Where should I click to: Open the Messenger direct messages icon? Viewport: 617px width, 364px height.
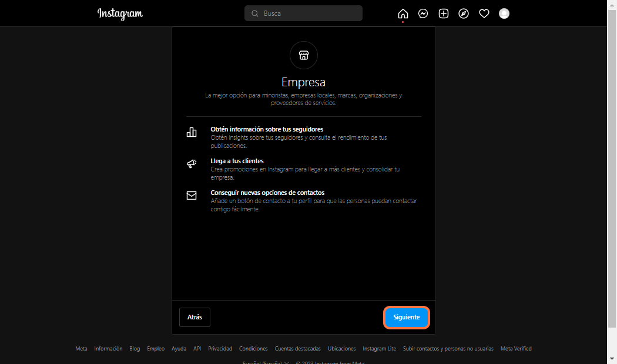pyautogui.click(x=423, y=14)
